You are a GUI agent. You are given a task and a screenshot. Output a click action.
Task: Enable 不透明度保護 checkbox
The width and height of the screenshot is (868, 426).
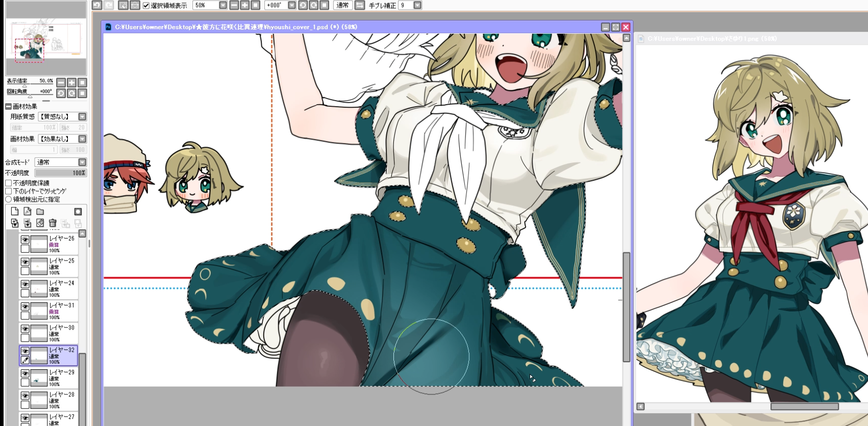click(x=9, y=183)
